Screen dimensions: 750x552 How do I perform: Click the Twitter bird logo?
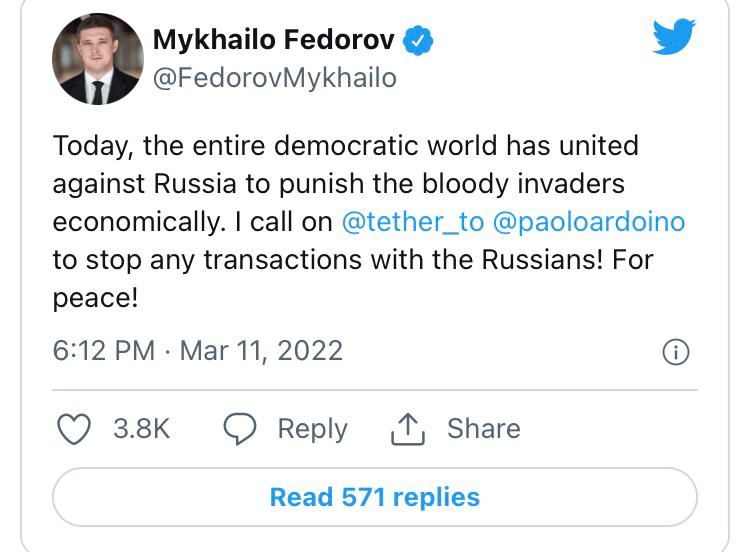coord(674,37)
